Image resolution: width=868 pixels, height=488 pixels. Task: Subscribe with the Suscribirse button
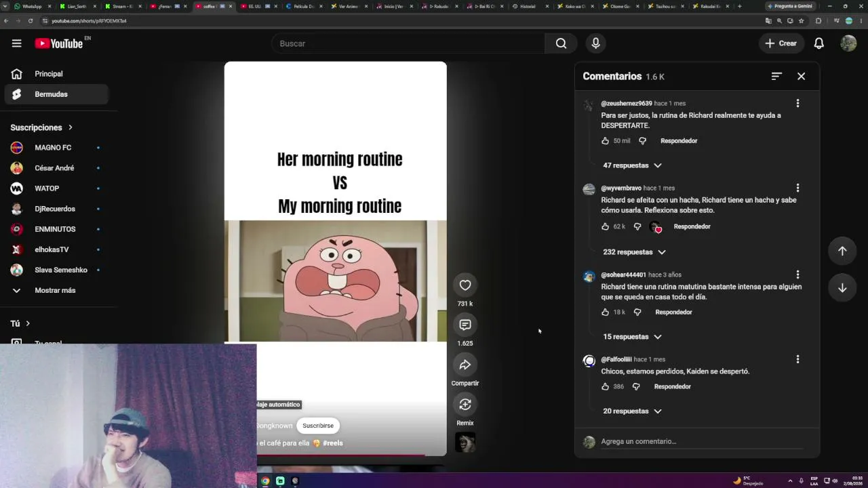tap(318, 426)
